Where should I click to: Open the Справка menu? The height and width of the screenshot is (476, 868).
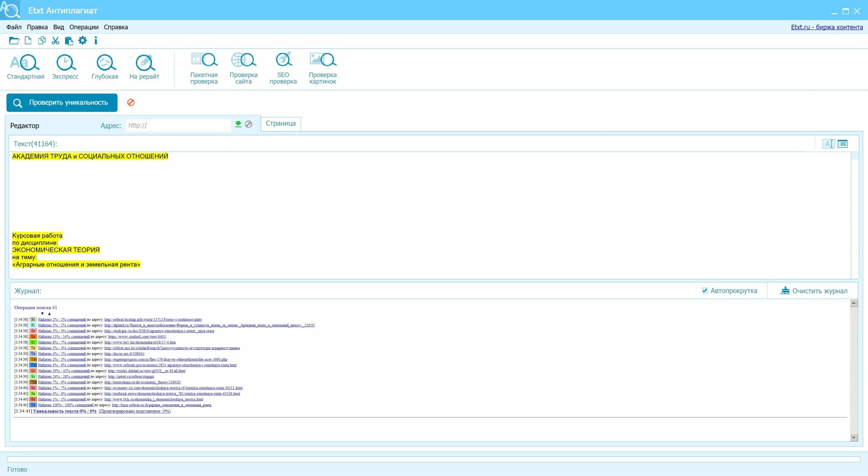[116, 27]
